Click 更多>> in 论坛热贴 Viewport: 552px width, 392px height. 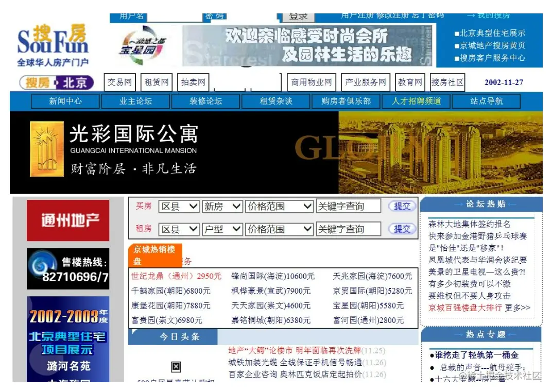click(517, 308)
